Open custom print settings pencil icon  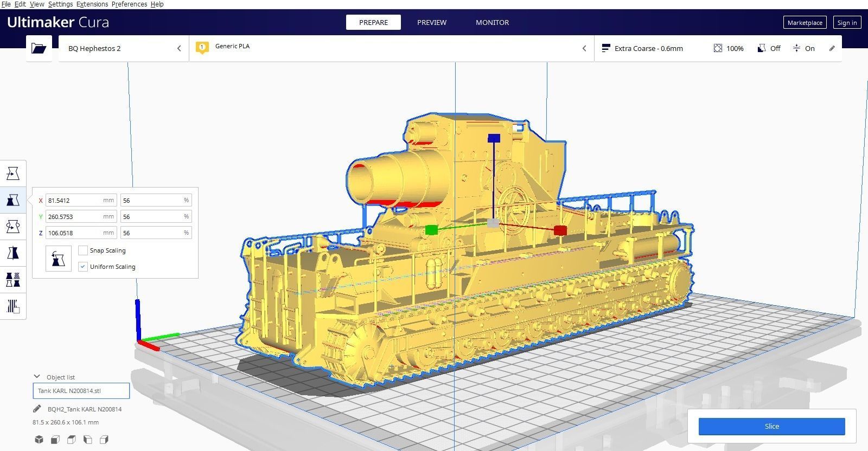click(832, 48)
